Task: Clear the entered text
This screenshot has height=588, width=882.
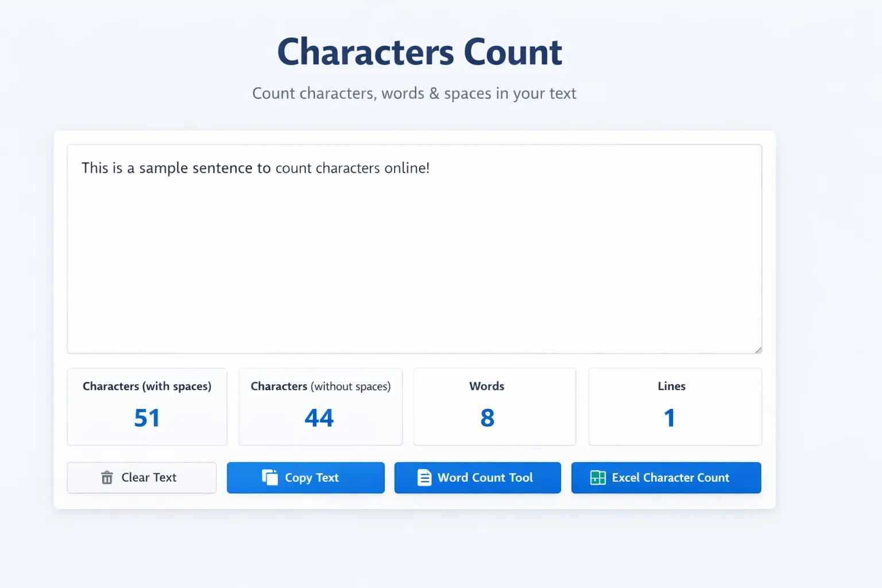Action: coord(141,477)
